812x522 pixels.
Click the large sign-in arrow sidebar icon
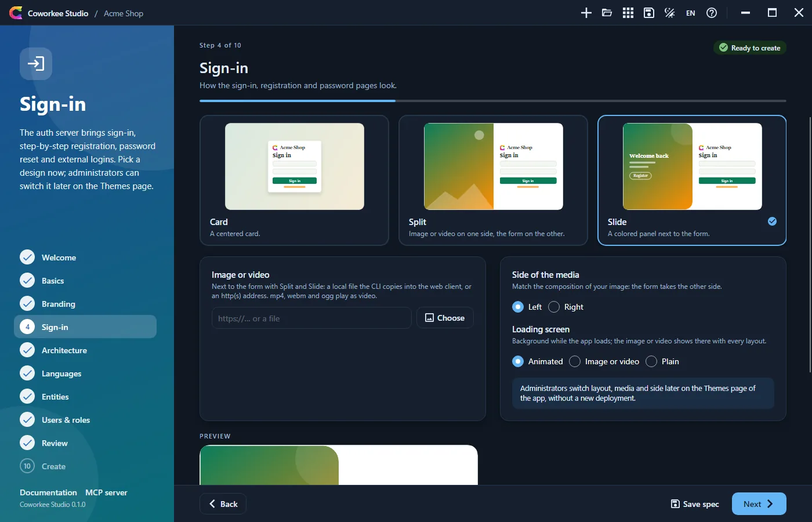click(36, 63)
